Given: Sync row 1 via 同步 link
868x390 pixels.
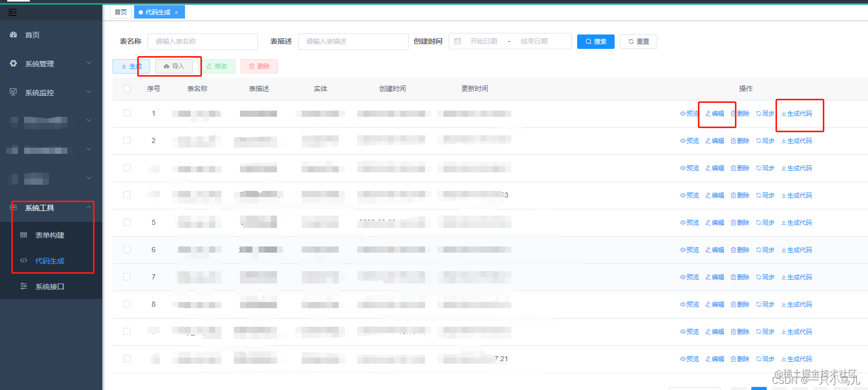Looking at the screenshot, I should [x=765, y=114].
